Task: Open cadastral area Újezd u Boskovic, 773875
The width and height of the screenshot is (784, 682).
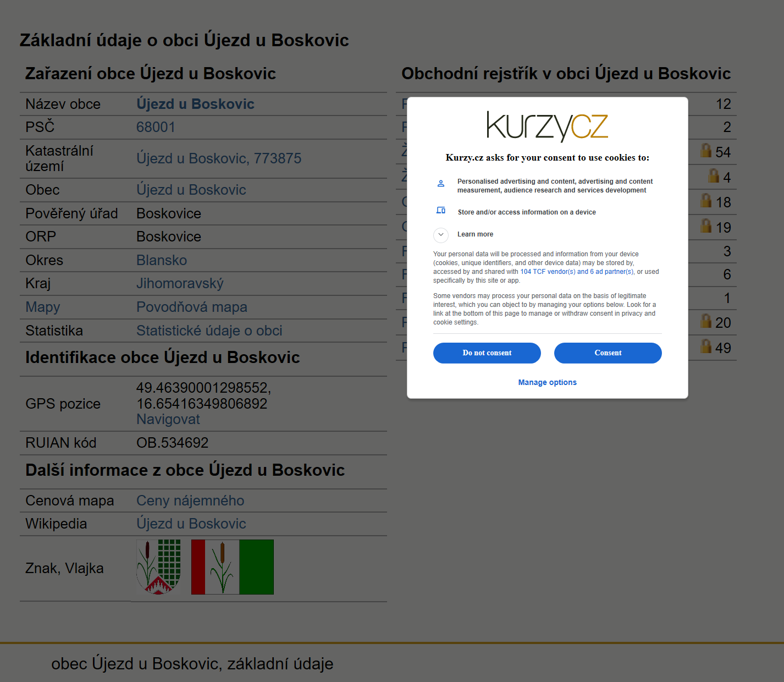Action: tap(219, 158)
